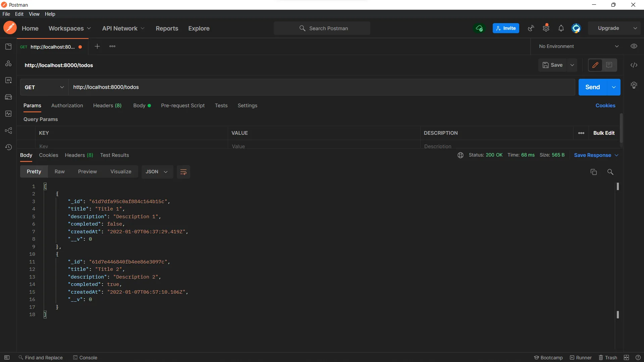Toggle environment quick look eye icon
This screenshot has height=362, width=644.
(634, 46)
